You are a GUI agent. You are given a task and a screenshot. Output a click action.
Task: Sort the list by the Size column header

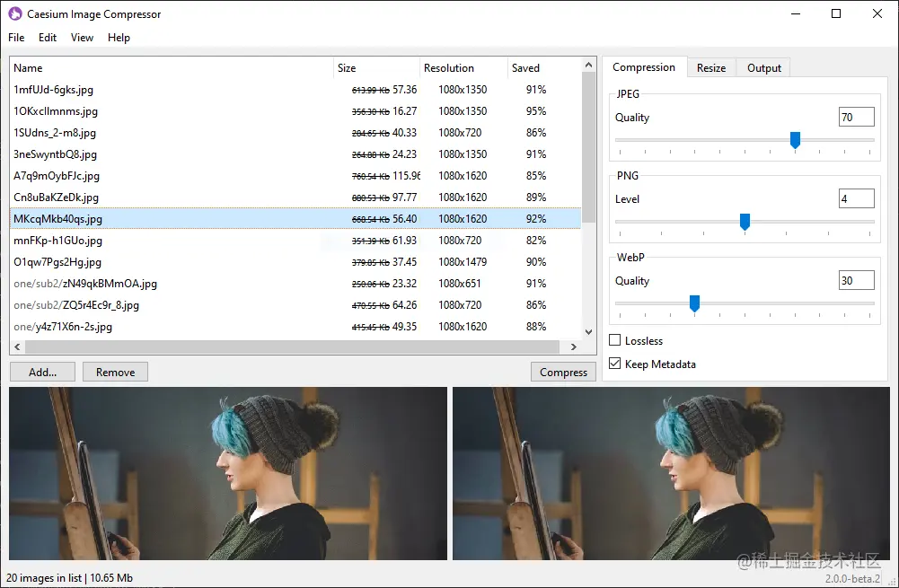pyautogui.click(x=376, y=67)
